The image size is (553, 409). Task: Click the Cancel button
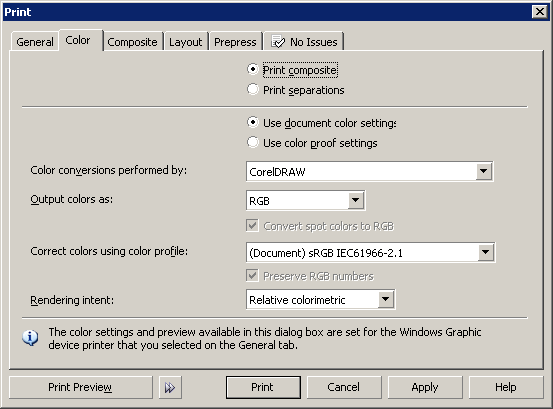click(x=344, y=387)
